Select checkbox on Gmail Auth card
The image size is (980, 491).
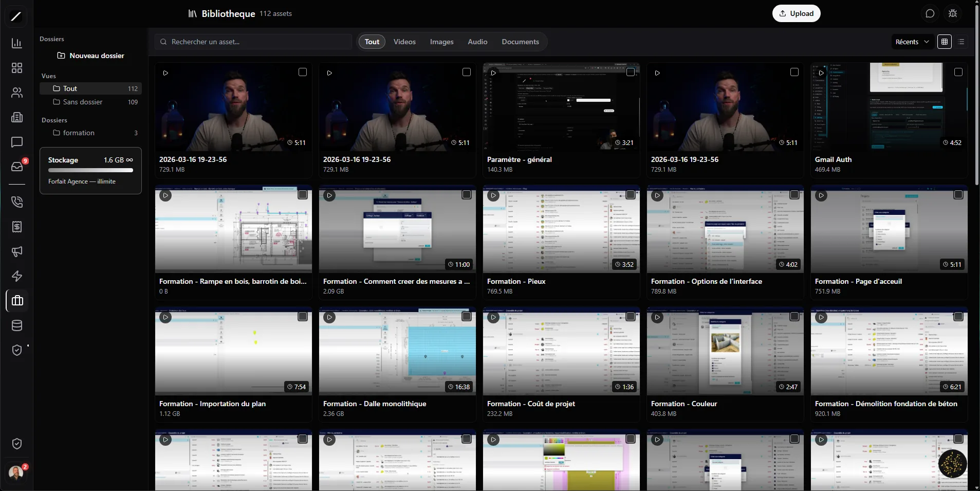pos(958,72)
